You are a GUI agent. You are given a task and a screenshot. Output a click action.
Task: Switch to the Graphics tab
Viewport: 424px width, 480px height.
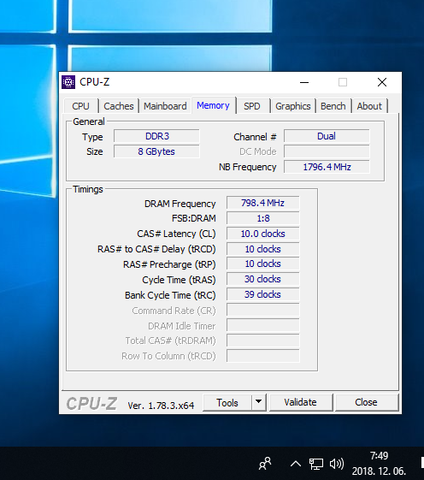click(293, 106)
